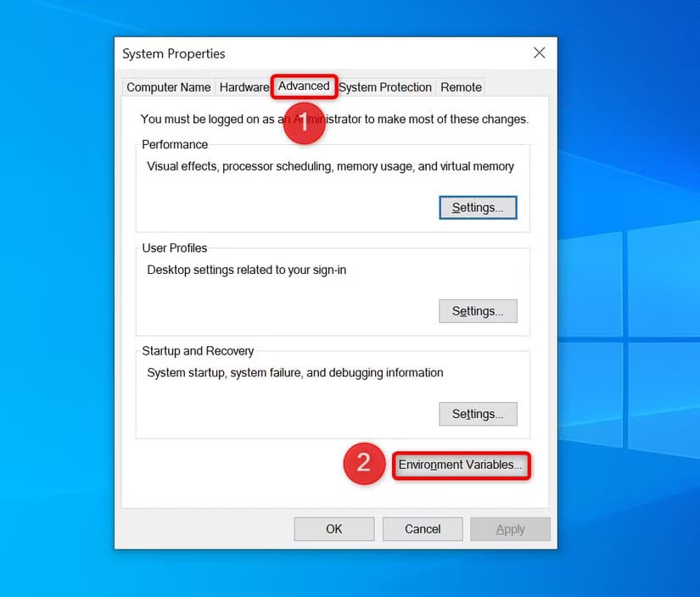Go to the System Protection tab
The image size is (700, 597).
click(x=385, y=87)
